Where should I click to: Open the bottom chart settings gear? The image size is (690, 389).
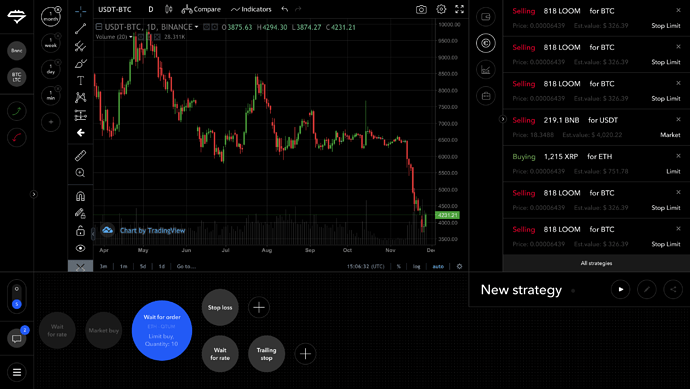click(459, 266)
